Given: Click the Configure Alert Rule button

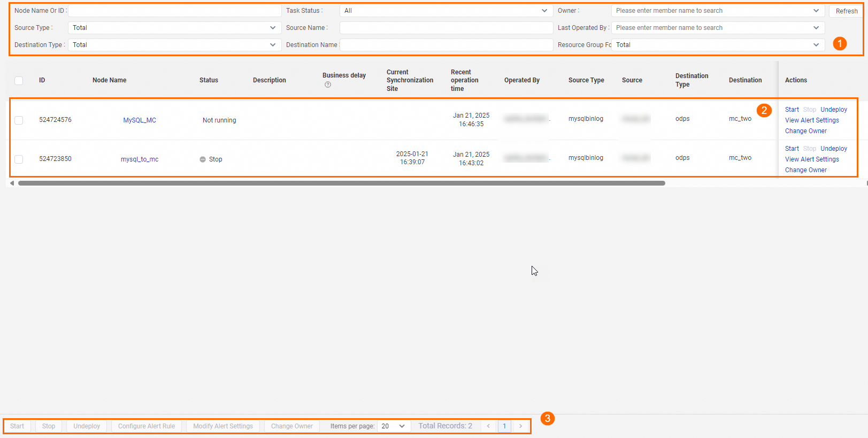Looking at the screenshot, I should coord(147,426).
